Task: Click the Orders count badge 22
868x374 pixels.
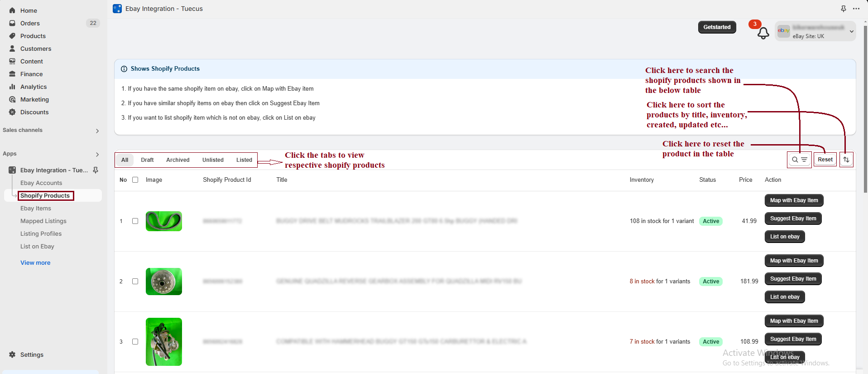Action: (x=93, y=23)
